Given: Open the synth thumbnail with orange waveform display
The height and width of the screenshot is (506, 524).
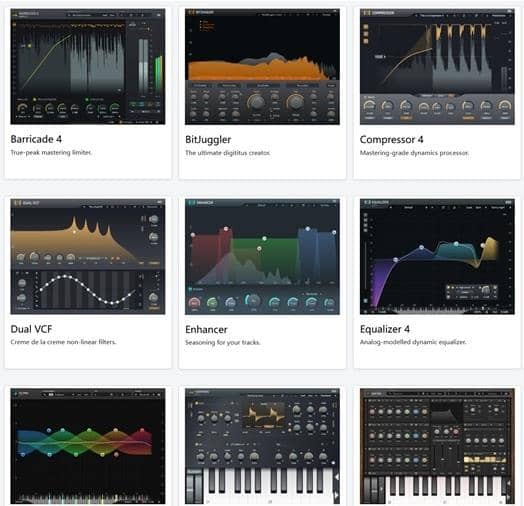Looking at the screenshot, I should [x=262, y=446].
